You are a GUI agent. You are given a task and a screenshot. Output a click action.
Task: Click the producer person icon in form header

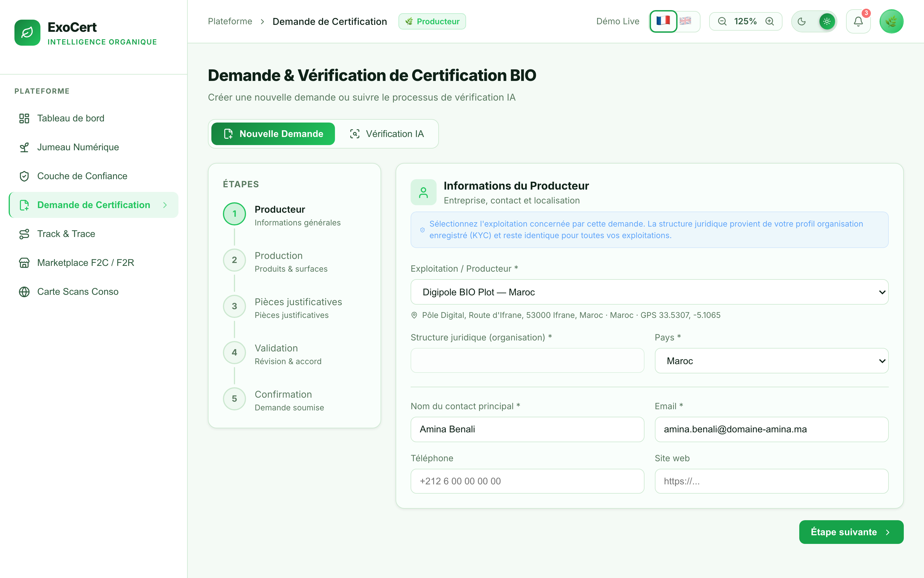click(x=423, y=192)
